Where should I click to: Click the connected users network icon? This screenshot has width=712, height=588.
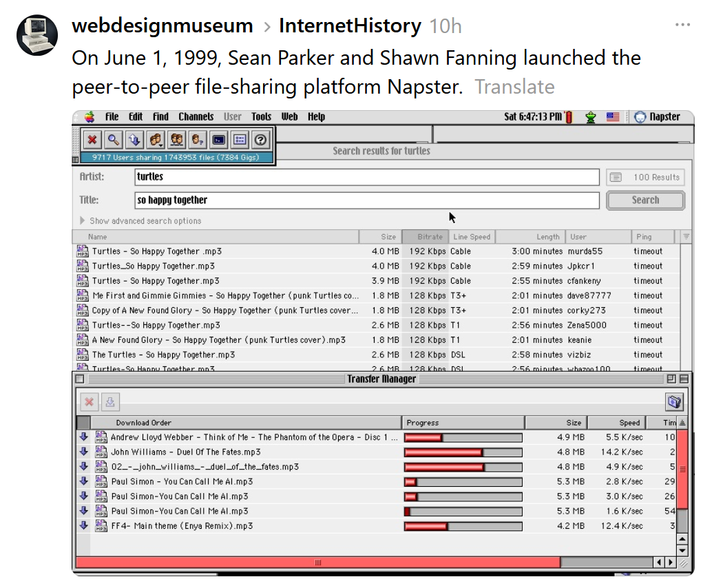[177, 140]
